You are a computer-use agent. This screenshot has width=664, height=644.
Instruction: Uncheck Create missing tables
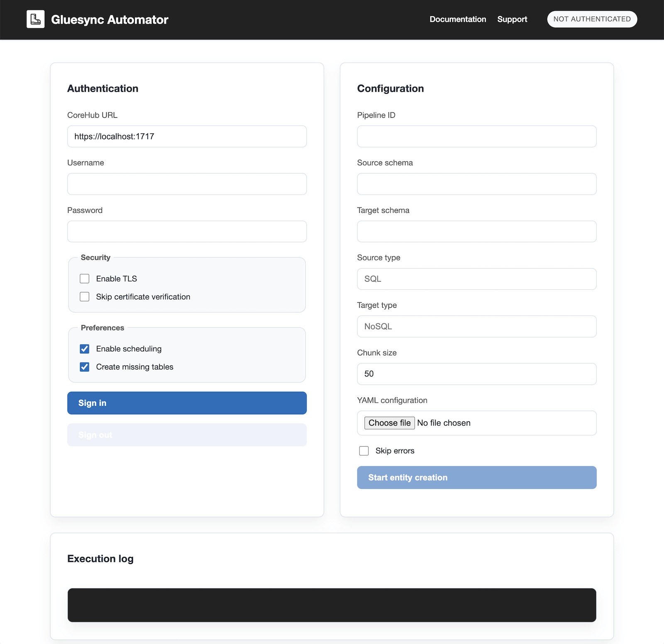click(x=84, y=367)
